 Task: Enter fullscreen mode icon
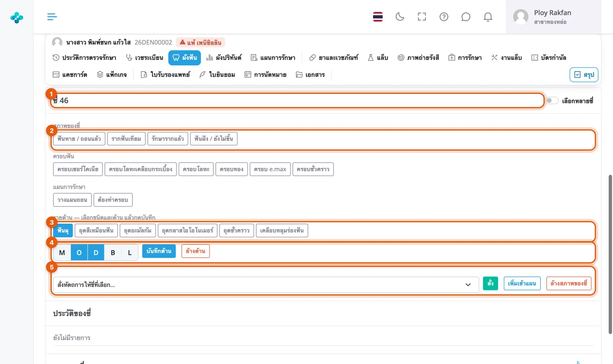coord(422,17)
